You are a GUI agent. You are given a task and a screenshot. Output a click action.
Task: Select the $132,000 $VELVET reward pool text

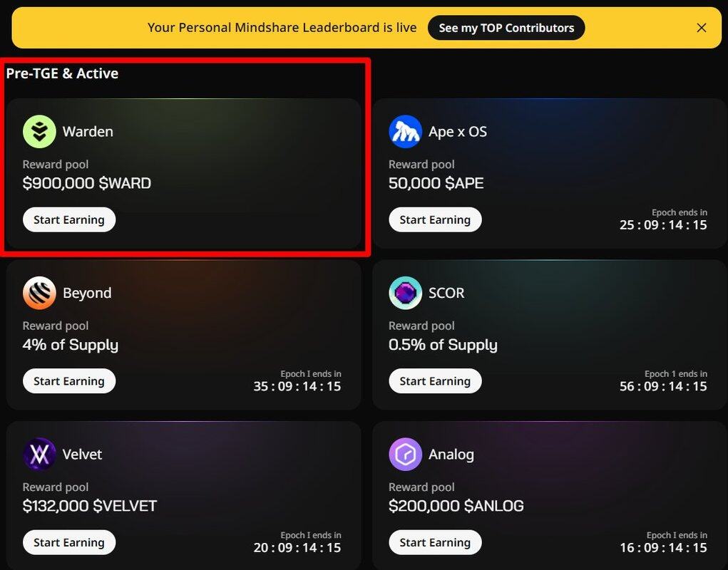pos(90,506)
